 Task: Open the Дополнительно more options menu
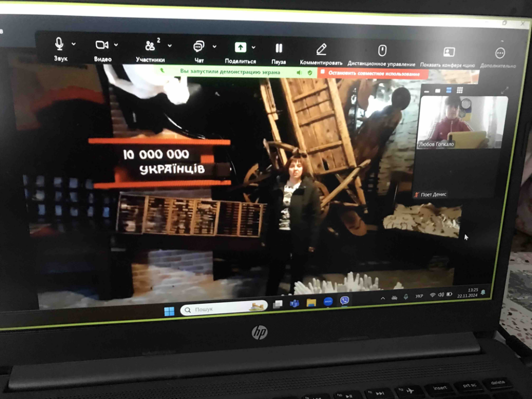[498, 58]
